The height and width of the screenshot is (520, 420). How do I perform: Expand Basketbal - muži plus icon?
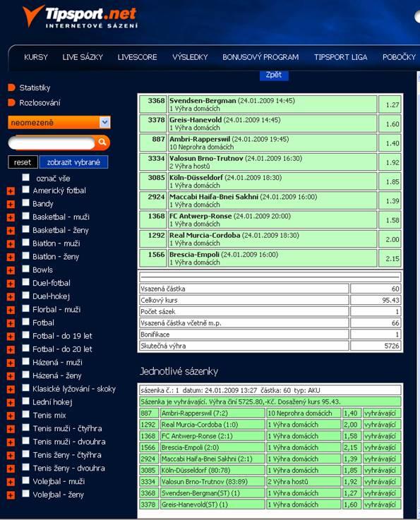coord(11,217)
